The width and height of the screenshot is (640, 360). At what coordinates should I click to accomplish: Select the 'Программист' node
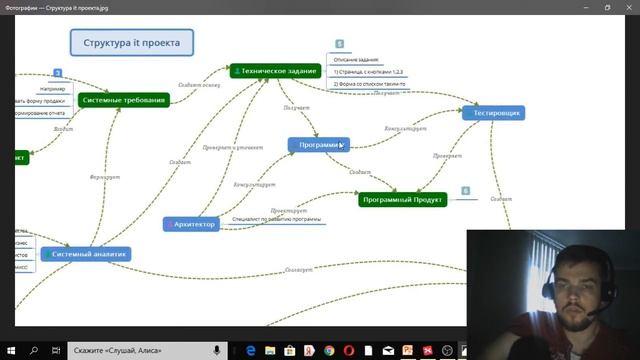pyautogui.click(x=319, y=145)
